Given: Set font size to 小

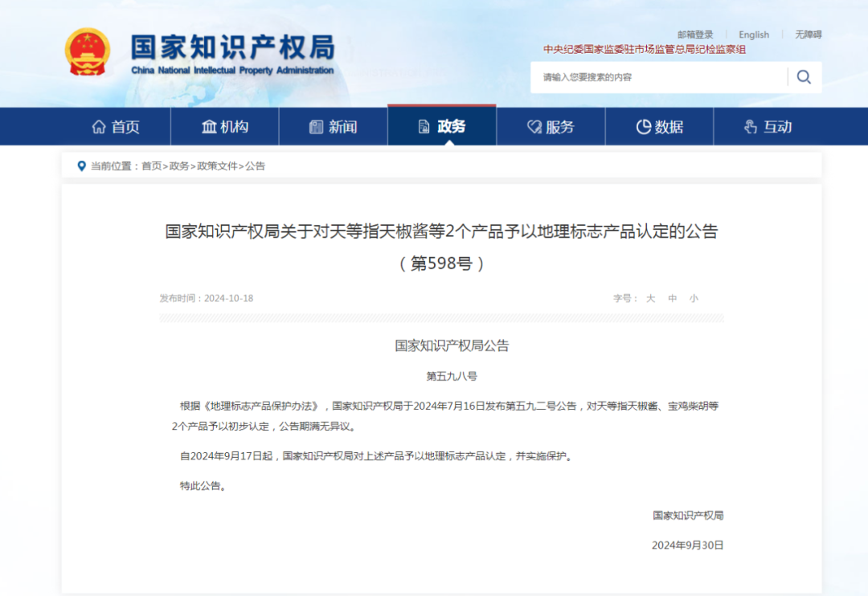Looking at the screenshot, I should 694,298.
